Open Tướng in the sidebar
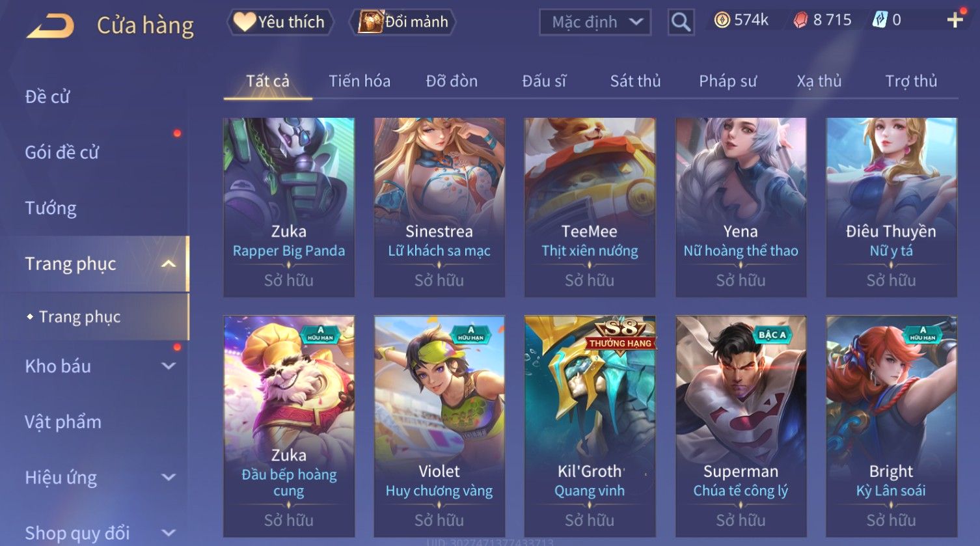The height and width of the screenshot is (546, 980). click(51, 208)
